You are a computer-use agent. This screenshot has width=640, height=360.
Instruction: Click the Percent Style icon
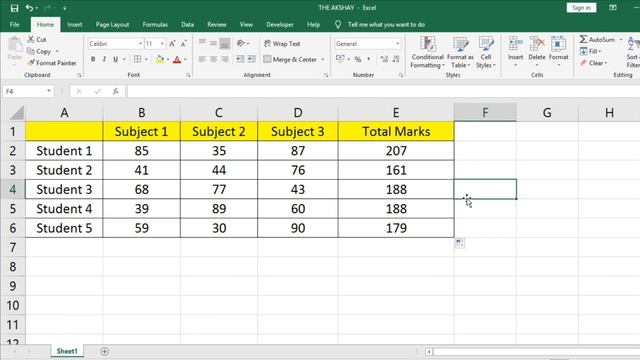358,59
